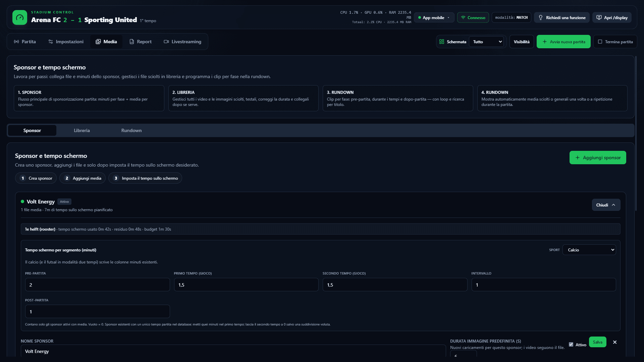644x362 pixels.
Task: Click the broadcast icon on the Partita tab
Action: (16, 42)
